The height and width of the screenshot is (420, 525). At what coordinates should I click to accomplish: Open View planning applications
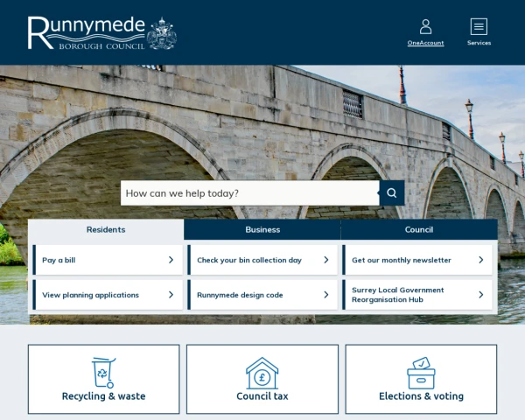[x=108, y=295]
